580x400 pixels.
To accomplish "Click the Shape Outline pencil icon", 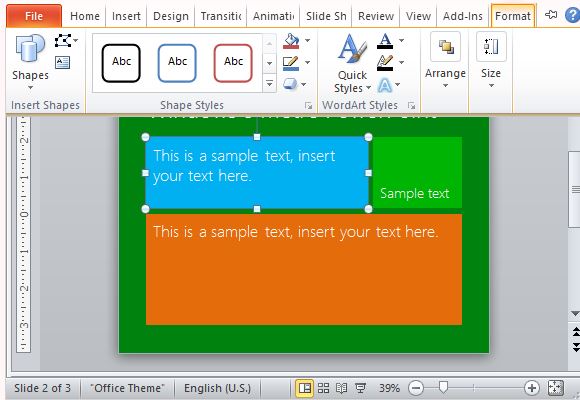I will click(x=291, y=63).
